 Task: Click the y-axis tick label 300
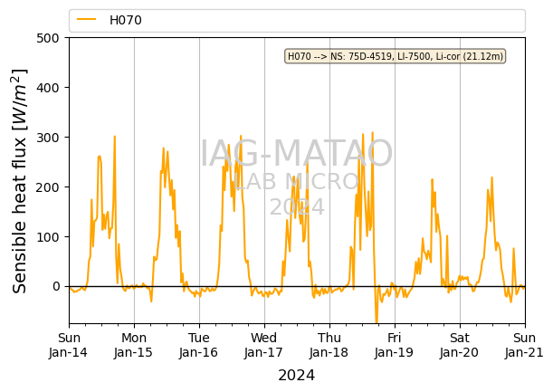point(48,138)
